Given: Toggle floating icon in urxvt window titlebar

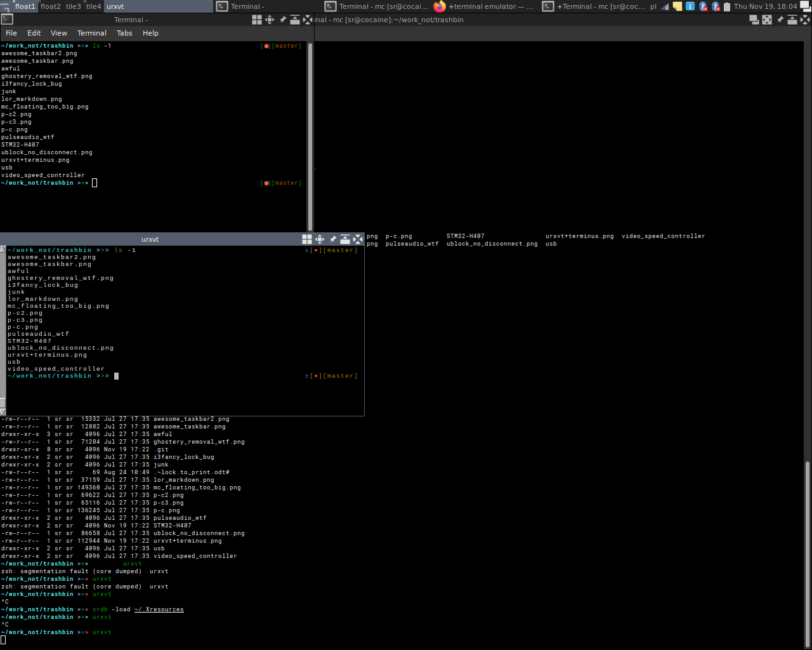Looking at the screenshot, I should [307, 239].
